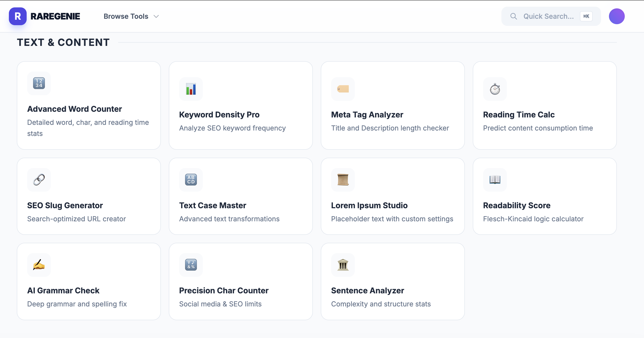Open the Sentence Analyzer tool title
Screen dimensions: 644x338
click(367, 290)
